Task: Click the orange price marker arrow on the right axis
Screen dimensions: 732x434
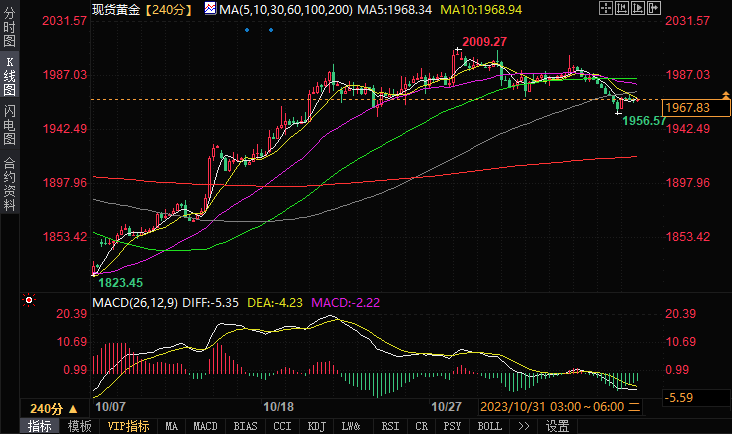Action: [x=725, y=95]
